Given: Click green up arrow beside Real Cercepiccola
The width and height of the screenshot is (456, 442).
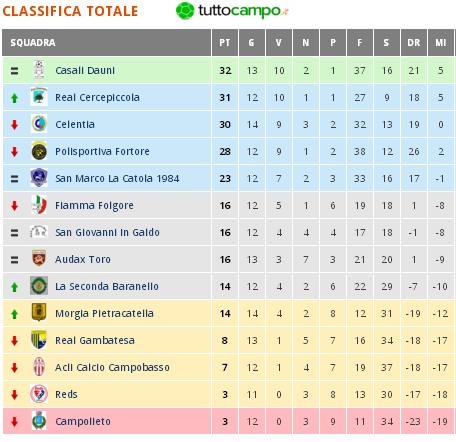Looking at the screenshot, I should [x=14, y=98].
